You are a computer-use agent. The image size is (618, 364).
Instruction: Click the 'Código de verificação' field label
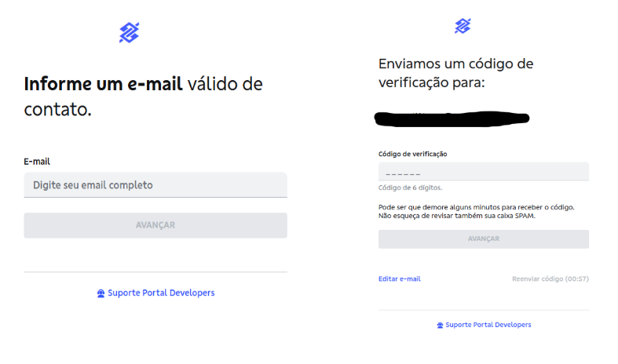coord(413,154)
